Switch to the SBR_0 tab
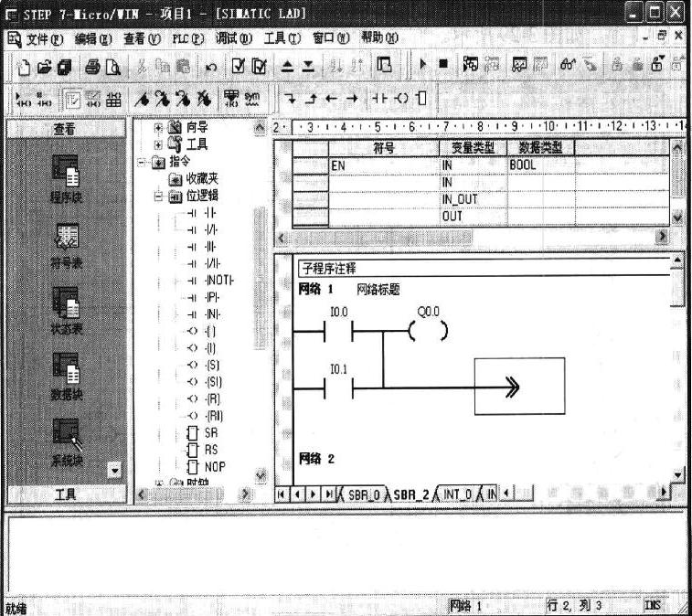The height and width of the screenshot is (616, 692). pos(364,494)
